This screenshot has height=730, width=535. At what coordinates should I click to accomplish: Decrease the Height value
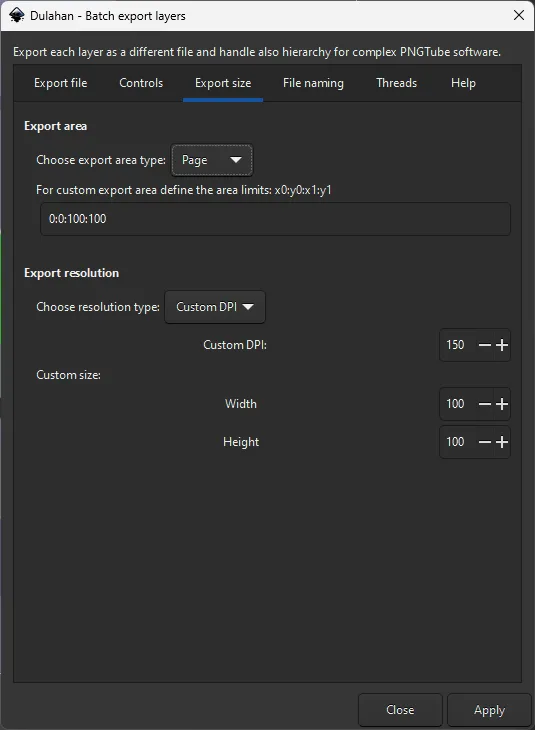pyautogui.click(x=485, y=442)
